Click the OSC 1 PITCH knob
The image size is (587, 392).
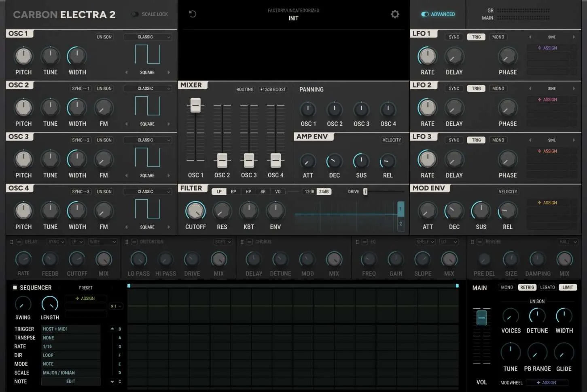click(x=23, y=56)
